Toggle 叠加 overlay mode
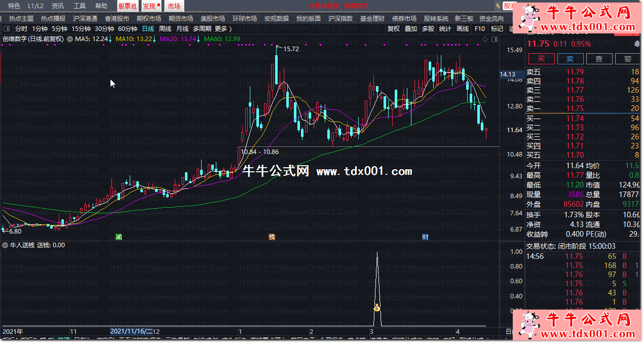Image resolution: width=644 pixels, height=343 pixels. click(410, 29)
